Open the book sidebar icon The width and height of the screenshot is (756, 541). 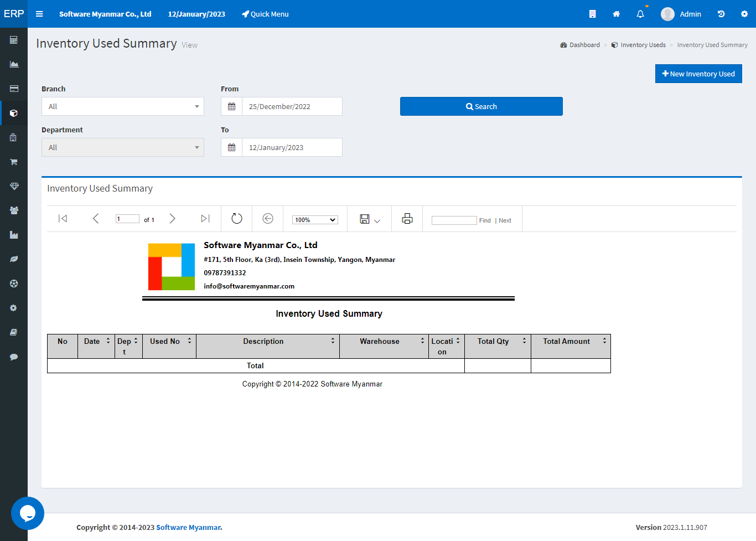tap(14, 332)
